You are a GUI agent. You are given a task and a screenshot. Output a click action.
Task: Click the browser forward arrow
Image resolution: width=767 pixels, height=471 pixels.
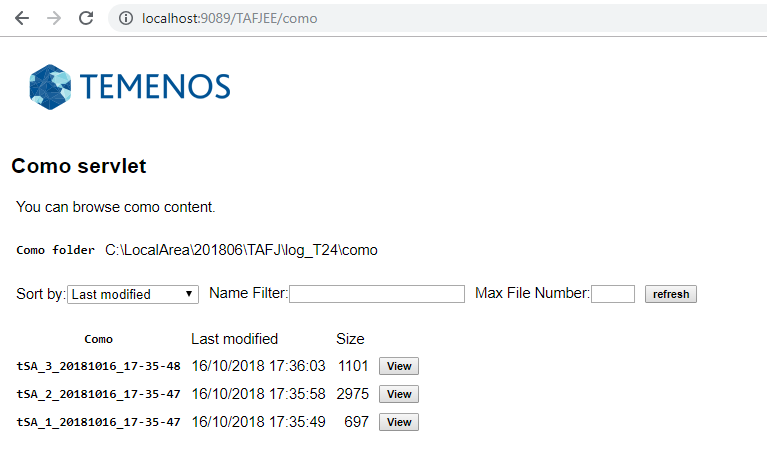click(x=54, y=18)
